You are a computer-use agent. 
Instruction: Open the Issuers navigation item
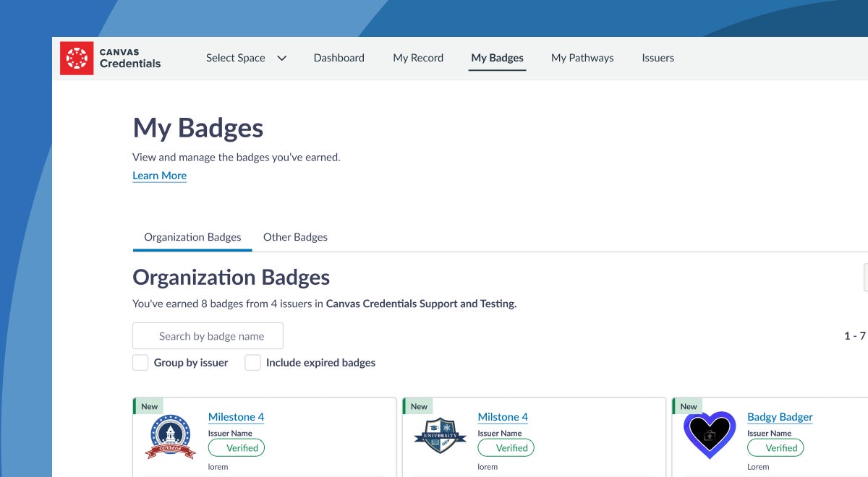(658, 58)
